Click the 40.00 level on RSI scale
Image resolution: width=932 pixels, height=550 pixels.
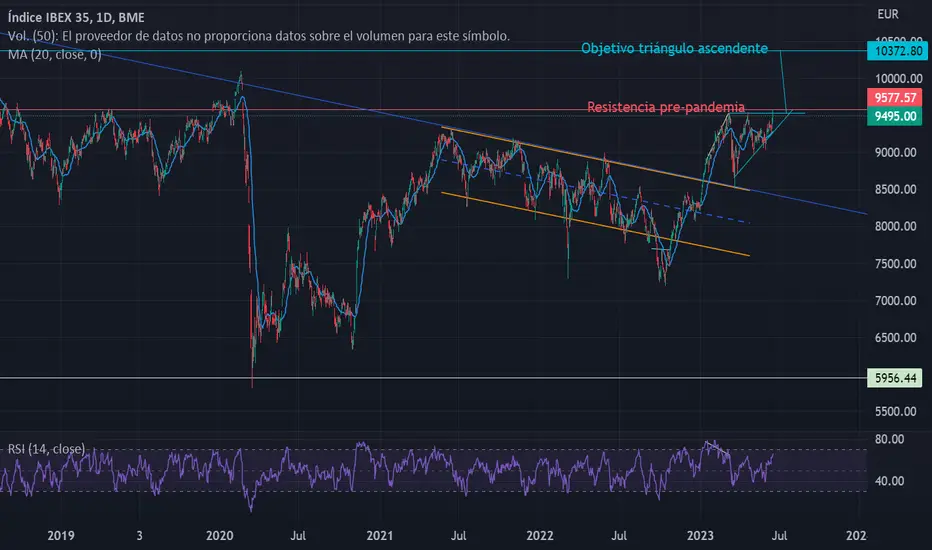coord(889,481)
